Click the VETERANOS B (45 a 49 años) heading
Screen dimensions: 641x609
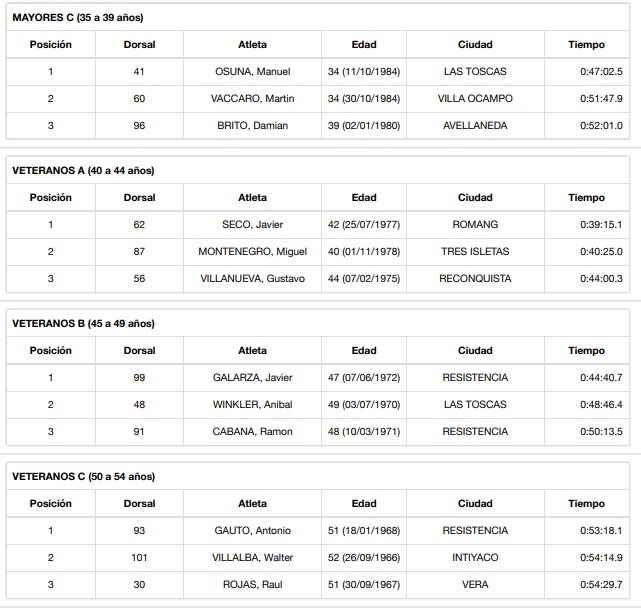coord(83,324)
